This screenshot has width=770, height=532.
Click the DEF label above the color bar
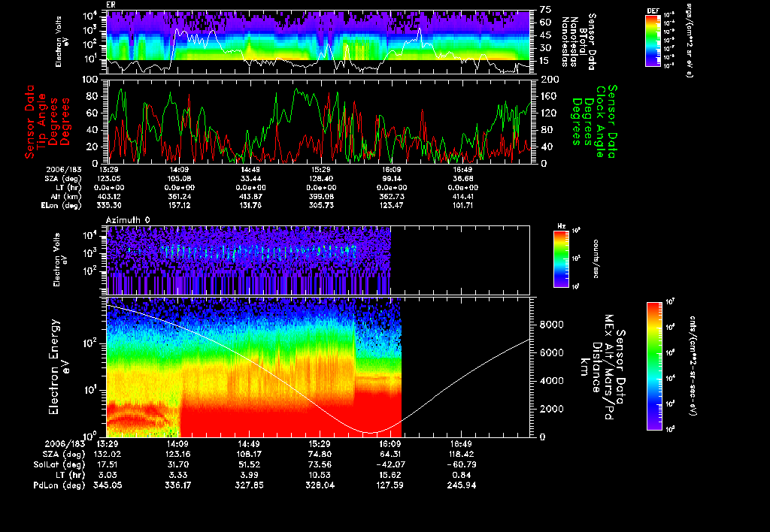click(x=653, y=11)
